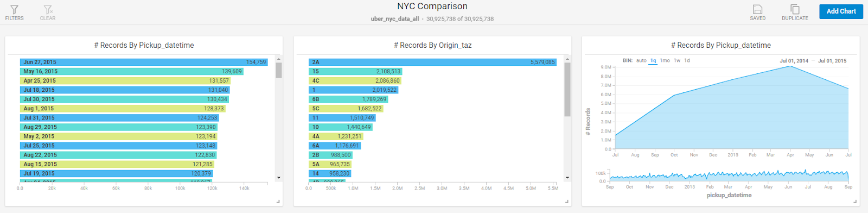Open the Filters funnel icon
868x213 pixels.
pos(15,10)
